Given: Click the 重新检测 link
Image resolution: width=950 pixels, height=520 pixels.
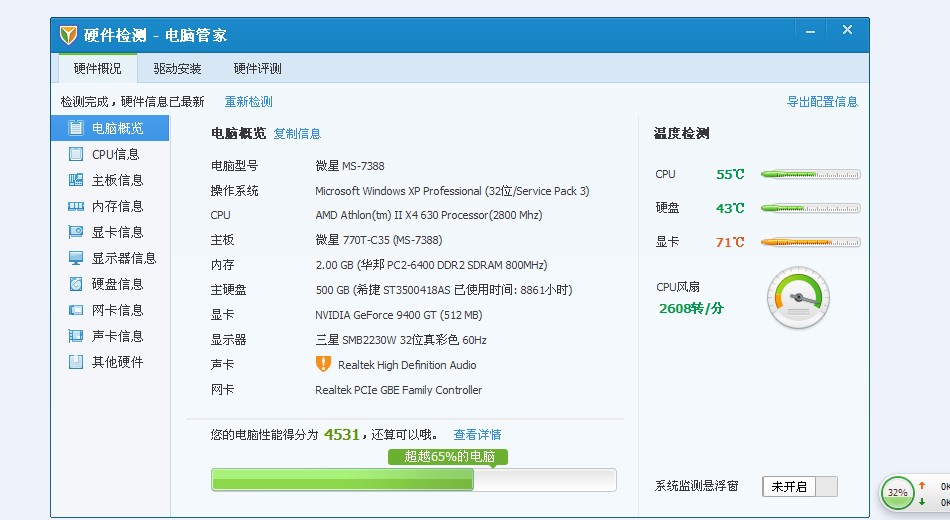Looking at the screenshot, I should click(248, 102).
